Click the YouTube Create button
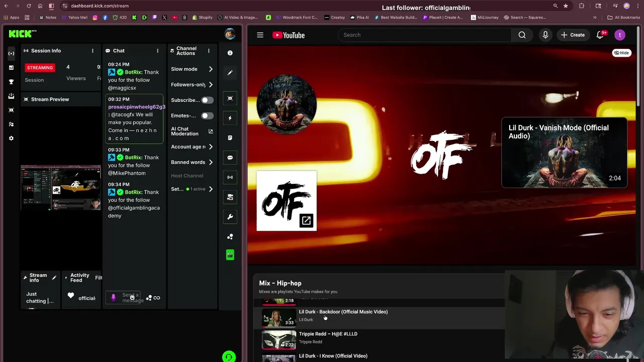The width and height of the screenshot is (644, 362). (573, 35)
